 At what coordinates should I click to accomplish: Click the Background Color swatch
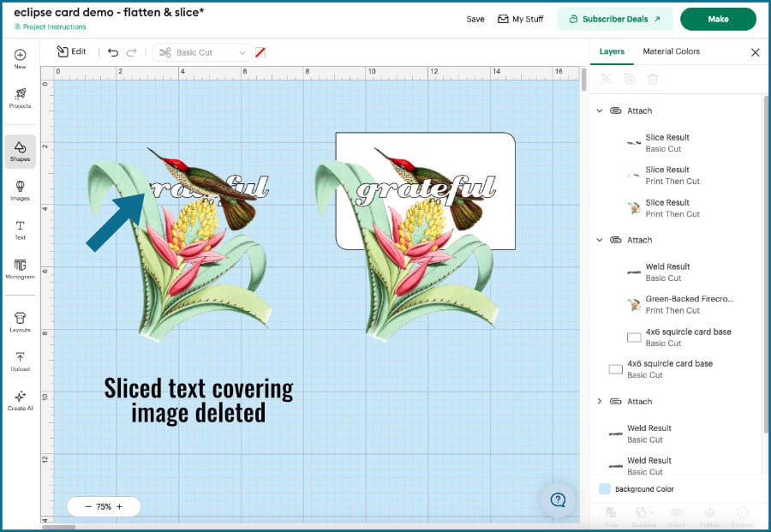[604, 488]
